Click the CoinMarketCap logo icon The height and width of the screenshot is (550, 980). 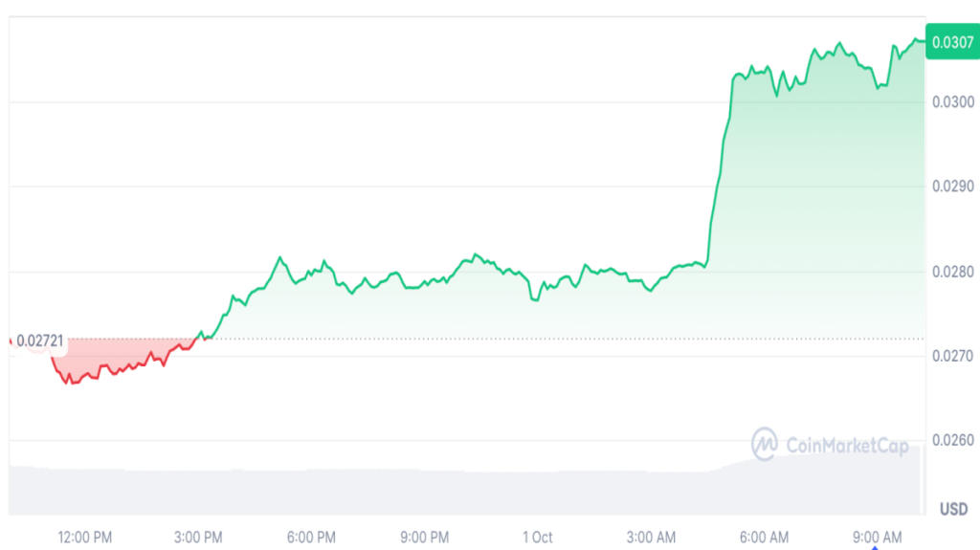click(x=765, y=444)
